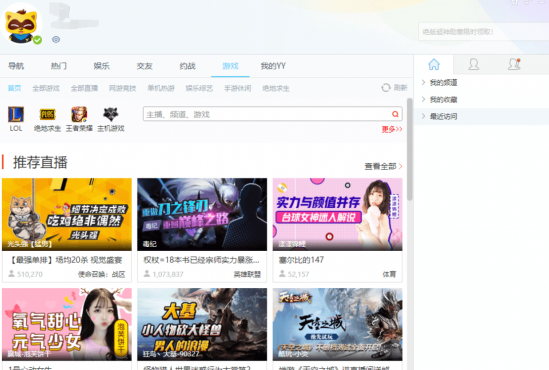The width and height of the screenshot is (549, 370).
Task: Open the 吃鸡绝非偶然 stream thumbnail
Action: (67, 214)
